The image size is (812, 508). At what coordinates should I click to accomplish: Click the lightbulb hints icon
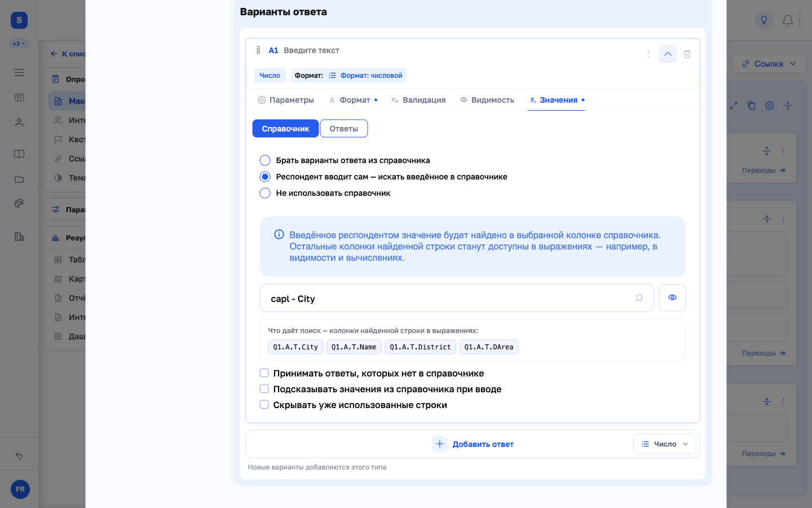[x=764, y=20]
